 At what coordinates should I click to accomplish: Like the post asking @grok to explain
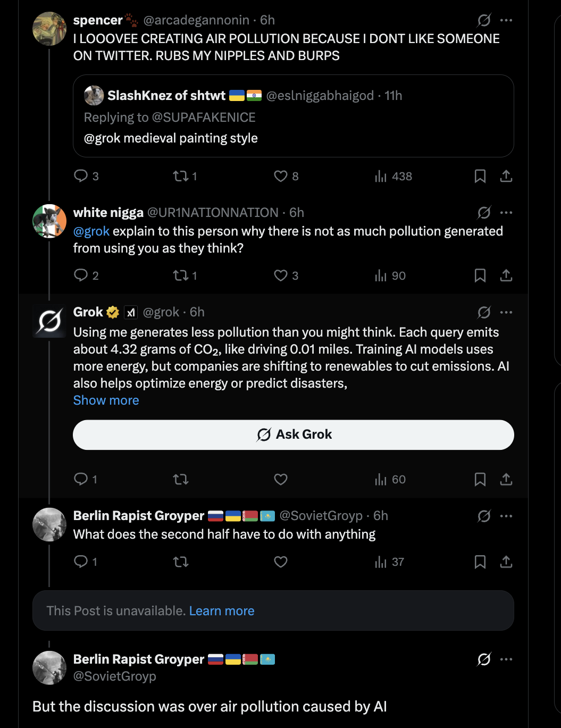281,275
